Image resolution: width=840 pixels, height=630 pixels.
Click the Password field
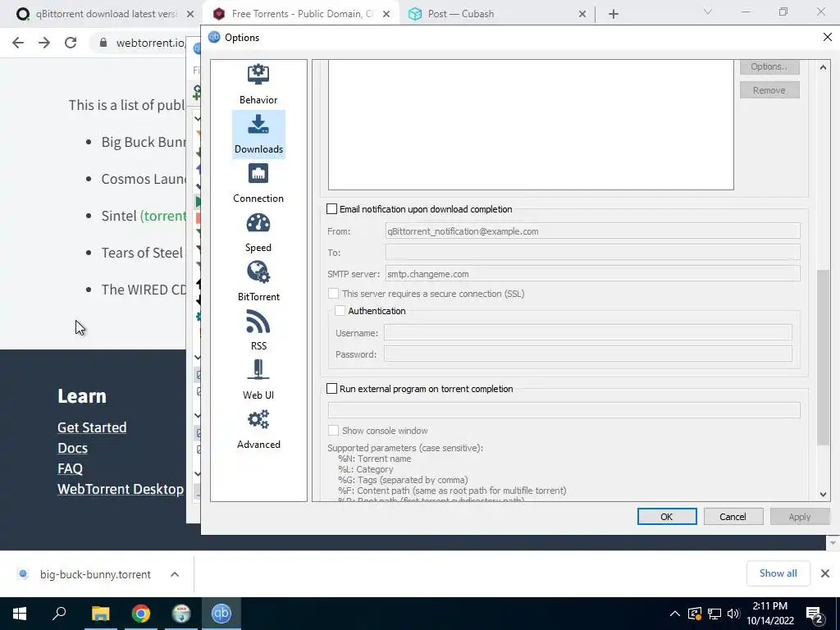[x=587, y=354]
